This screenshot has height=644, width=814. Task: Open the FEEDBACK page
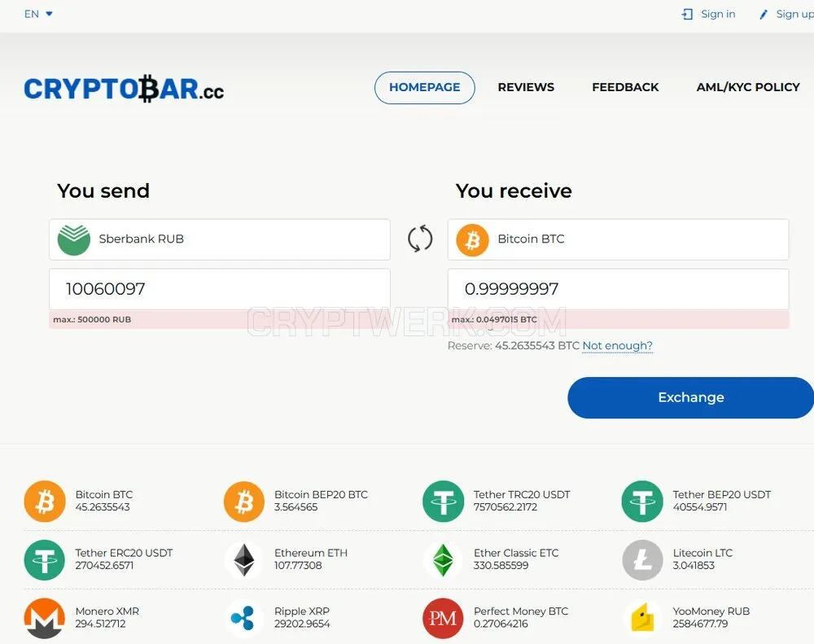[625, 87]
